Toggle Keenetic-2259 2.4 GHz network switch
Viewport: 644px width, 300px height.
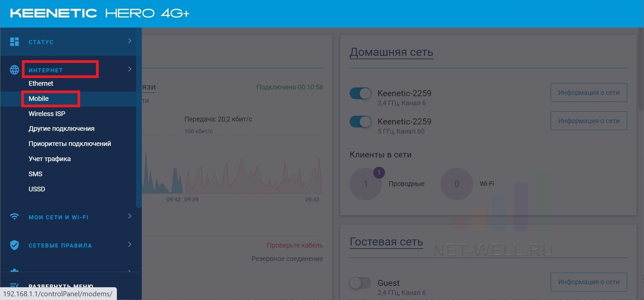pos(360,93)
